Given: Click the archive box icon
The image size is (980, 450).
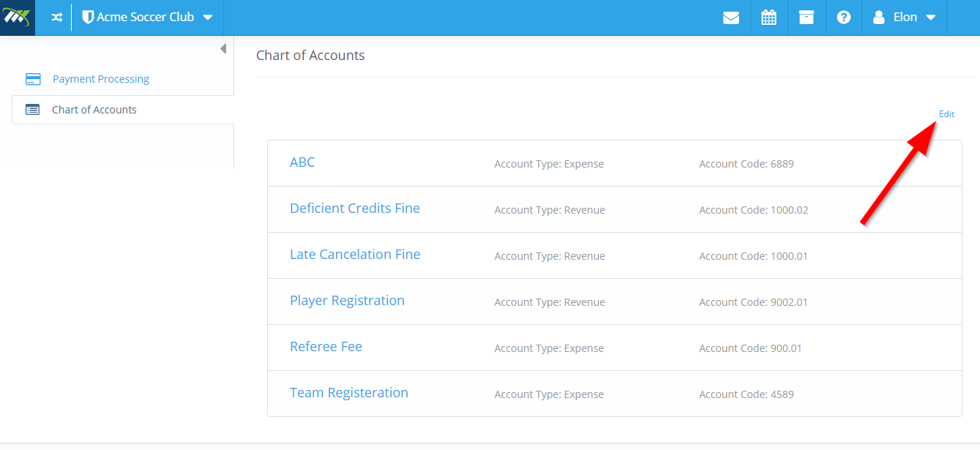Looking at the screenshot, I should coord(807,18).
